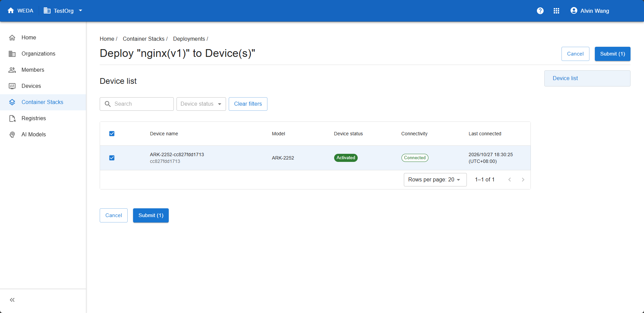Click the Organizations icon in sidebar

(x=12, y=54)
